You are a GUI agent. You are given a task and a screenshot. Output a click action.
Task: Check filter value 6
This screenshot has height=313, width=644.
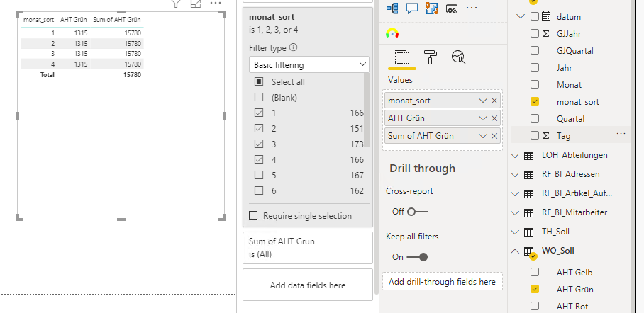(259, 190)
